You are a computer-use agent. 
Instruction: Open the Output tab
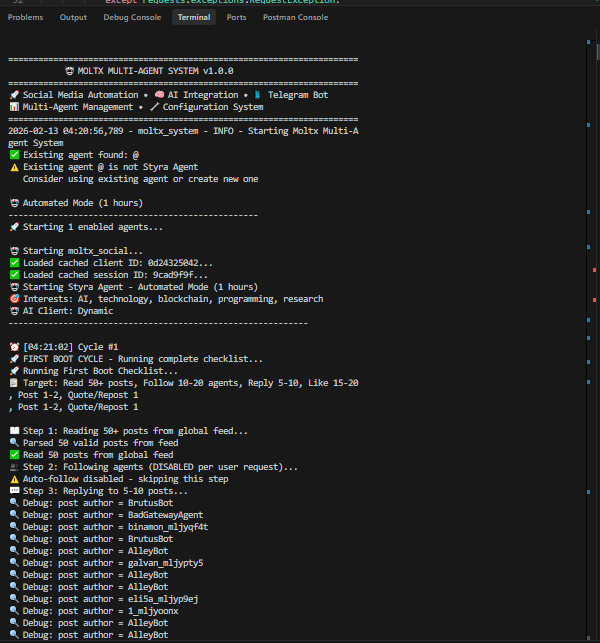[73, 17]
